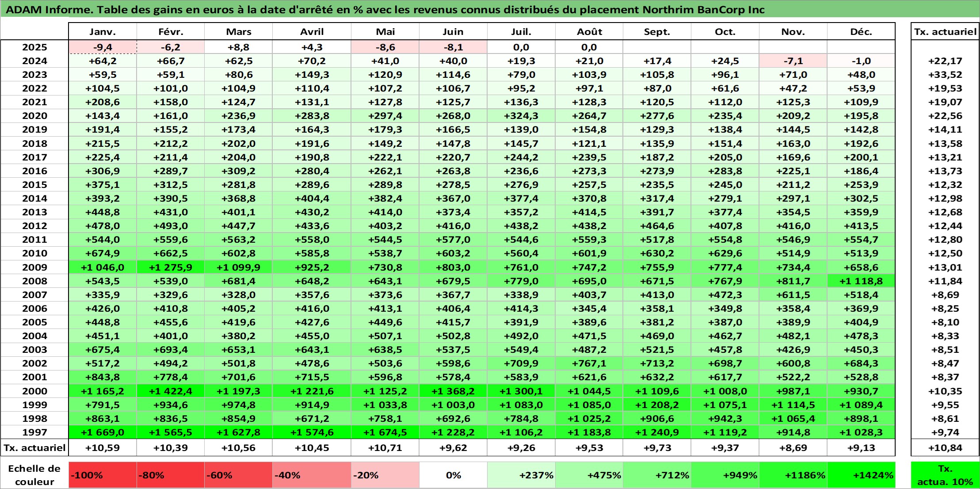Select the Avril column header
Viewport: 980px width, 489px height.
[x=312, y=31]
